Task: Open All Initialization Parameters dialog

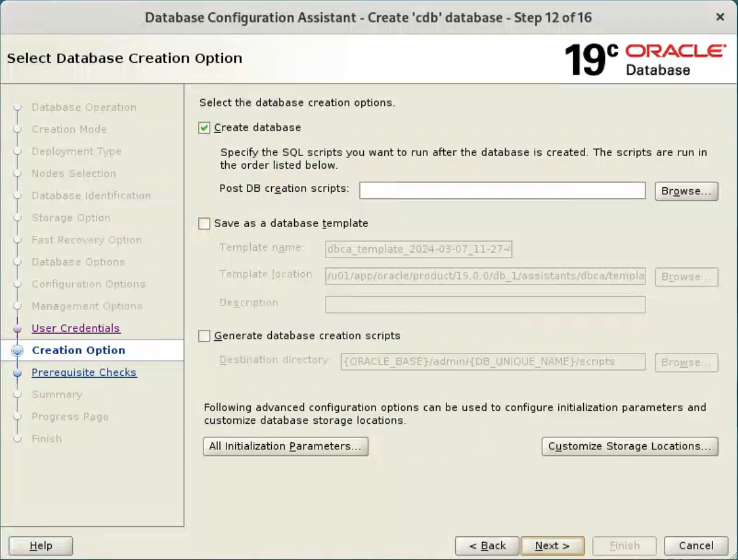Action: click(285, 446)
